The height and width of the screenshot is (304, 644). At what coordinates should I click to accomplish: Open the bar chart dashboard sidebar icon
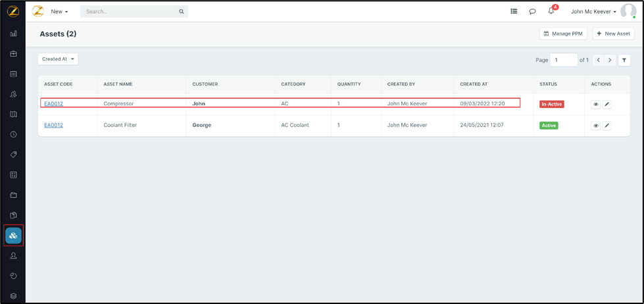pyautogui.click(x=13, y=34)
